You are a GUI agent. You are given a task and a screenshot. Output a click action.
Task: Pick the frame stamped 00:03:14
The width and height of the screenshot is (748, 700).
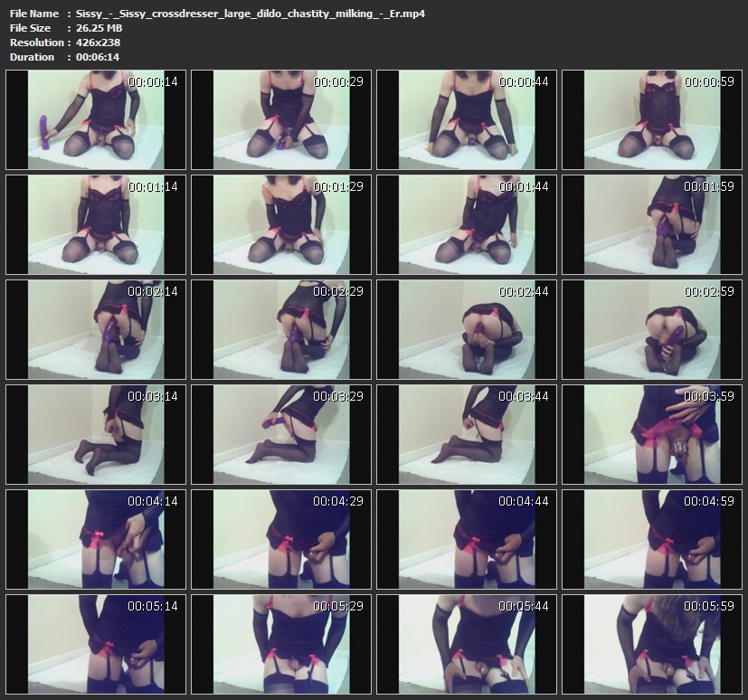click(x=96, y=434)
